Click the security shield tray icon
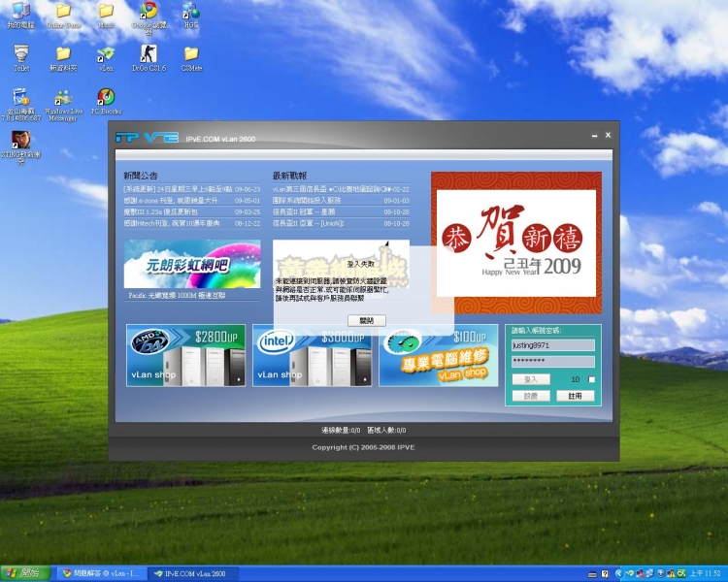Viewport: 728px width, 582px height. 661,573
